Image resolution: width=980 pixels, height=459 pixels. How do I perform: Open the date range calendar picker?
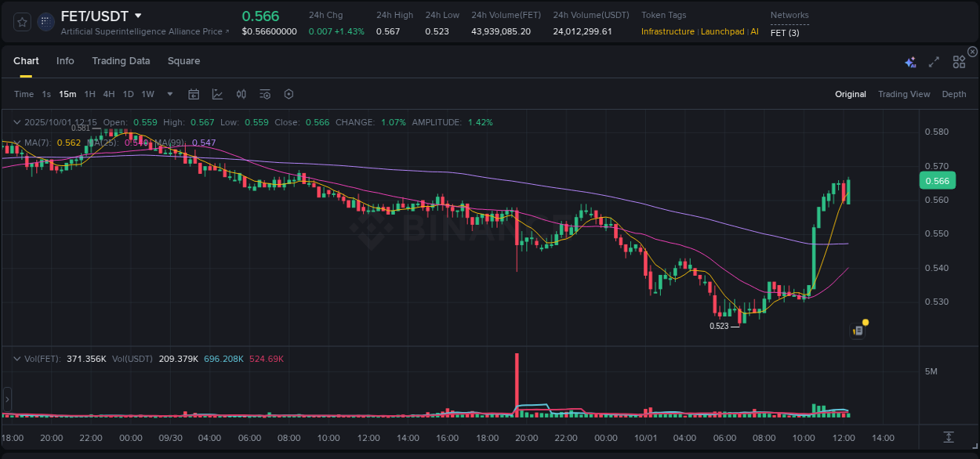pos(194,94)
